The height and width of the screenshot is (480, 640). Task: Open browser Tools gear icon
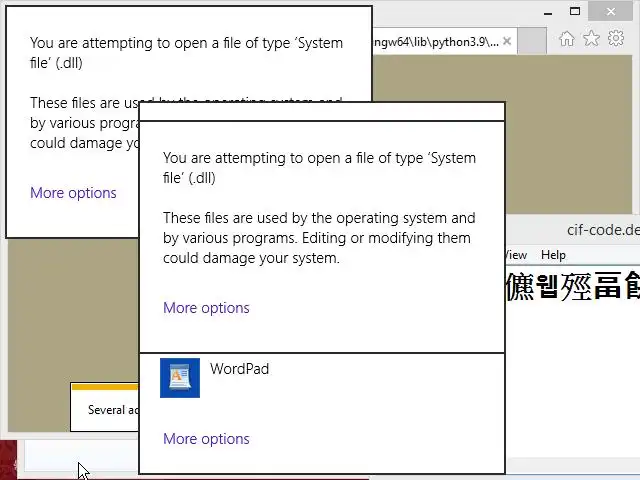coord(616,38)
